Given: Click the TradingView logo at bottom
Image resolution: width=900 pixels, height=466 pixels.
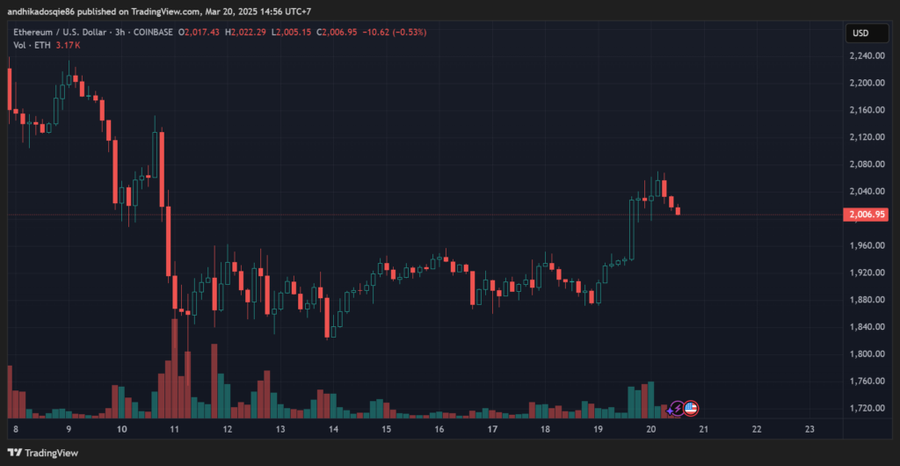Looking at the screenshot, I should pyautogui.click(x=42, y=453).
